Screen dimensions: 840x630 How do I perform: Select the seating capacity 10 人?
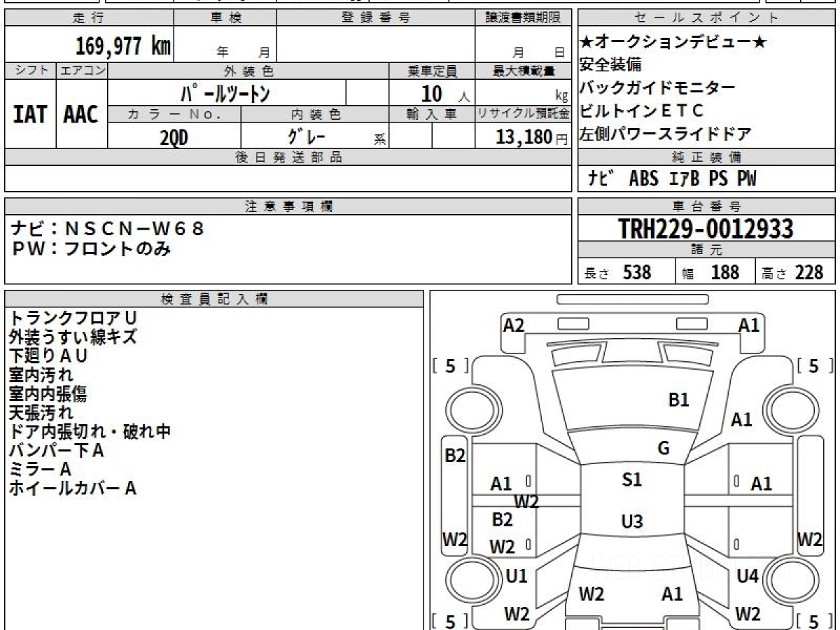point(445,93)
